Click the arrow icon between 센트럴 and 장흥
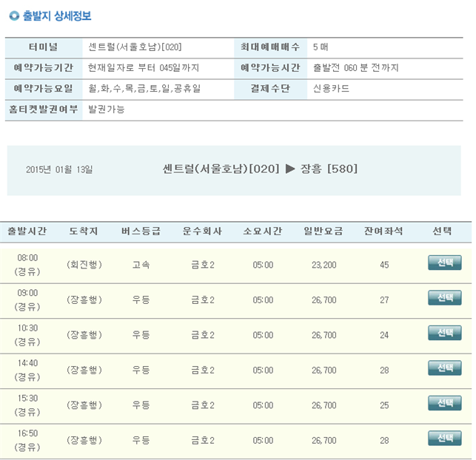This screenshot has width=476, height=460. (290, 169)
